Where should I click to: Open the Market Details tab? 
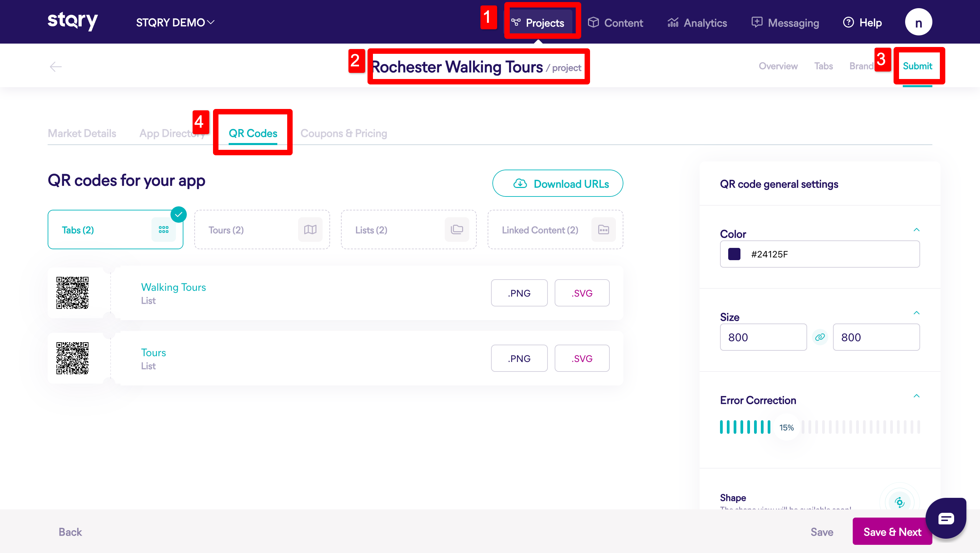point(82,133)
